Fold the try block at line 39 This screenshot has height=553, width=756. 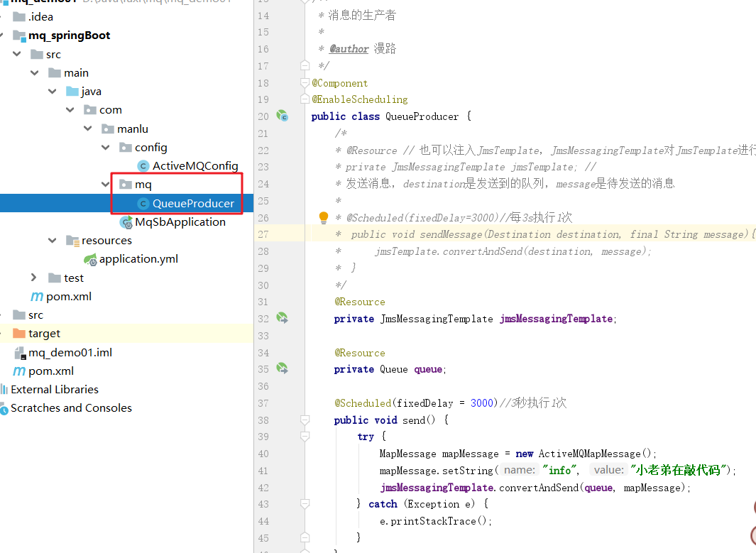point(305,437)
